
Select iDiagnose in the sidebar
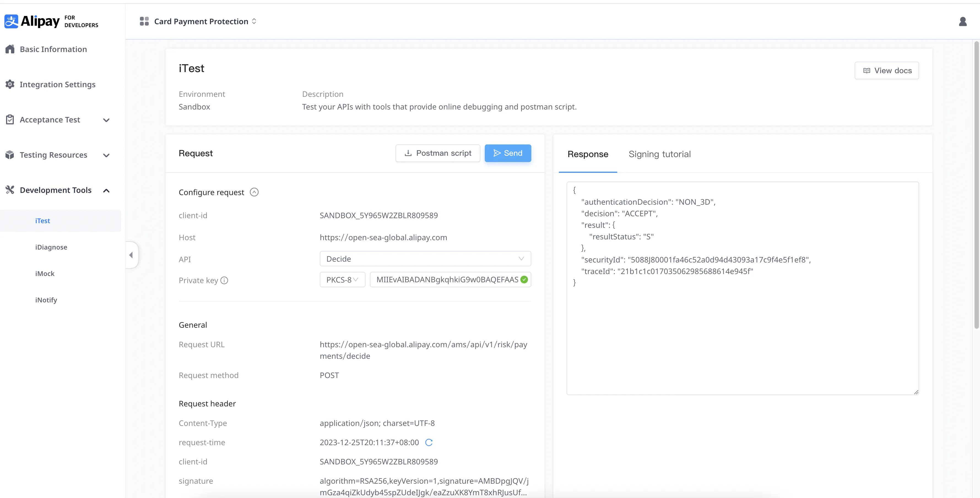51,247
